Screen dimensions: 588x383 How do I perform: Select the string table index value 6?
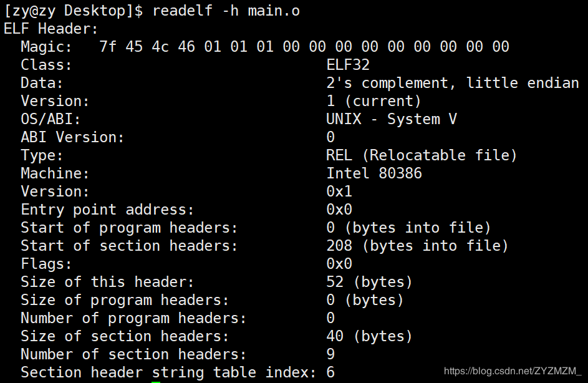coord(330,372)
